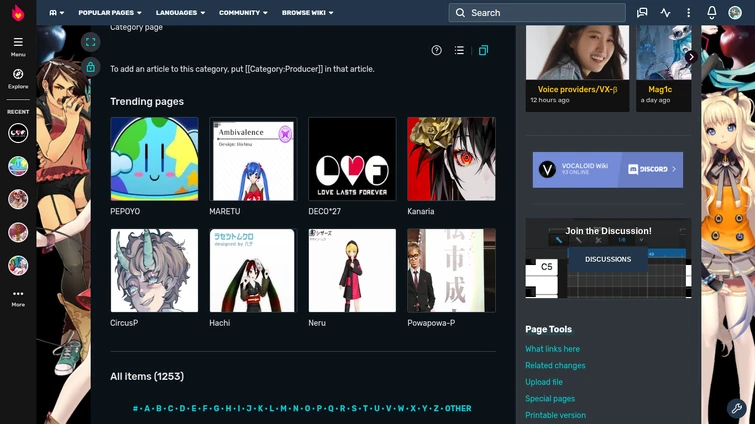Expand the Browse Wiki dropdown
This screenshot has width=755, height=424.
pyautogui.click(x=307, y=13)
